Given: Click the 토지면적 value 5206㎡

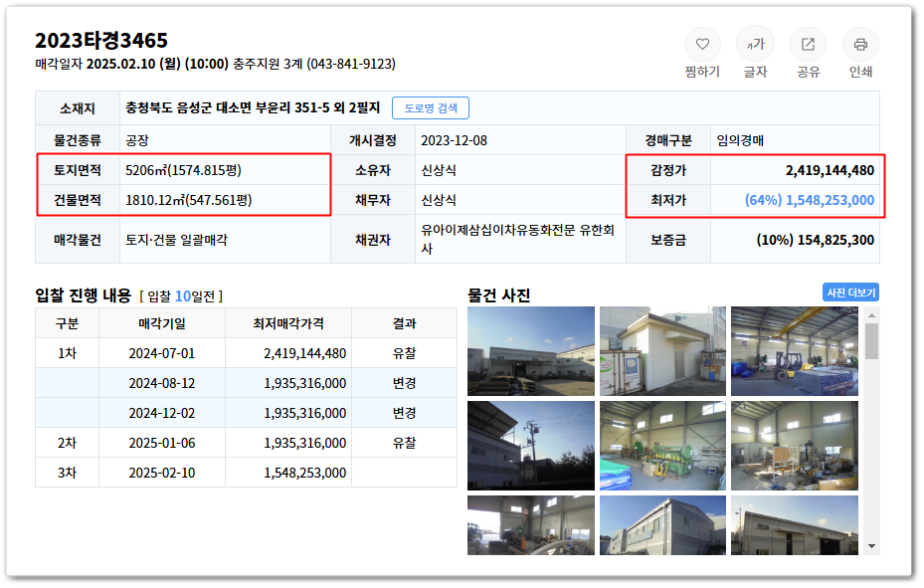Looking at the screenshot, I should pos(183,170).
